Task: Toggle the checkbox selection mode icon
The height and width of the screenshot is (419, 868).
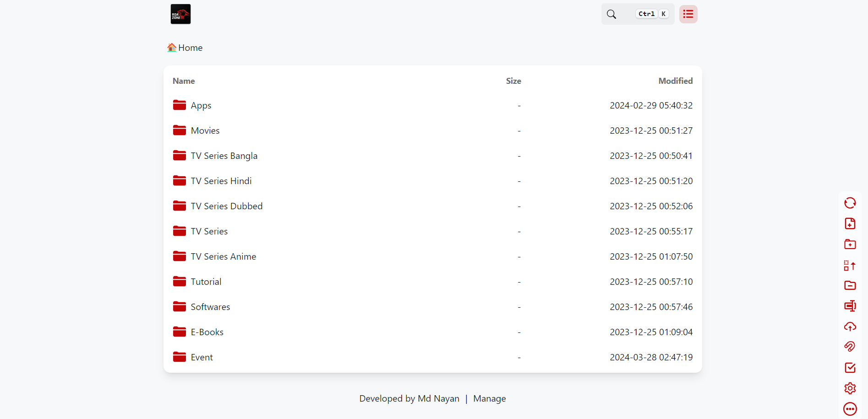Action: coord(850,368)
